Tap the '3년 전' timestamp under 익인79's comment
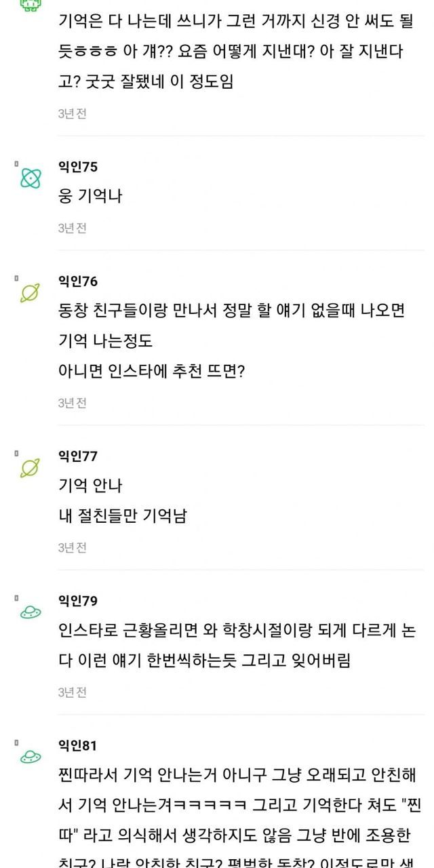 tap(72, 692)
